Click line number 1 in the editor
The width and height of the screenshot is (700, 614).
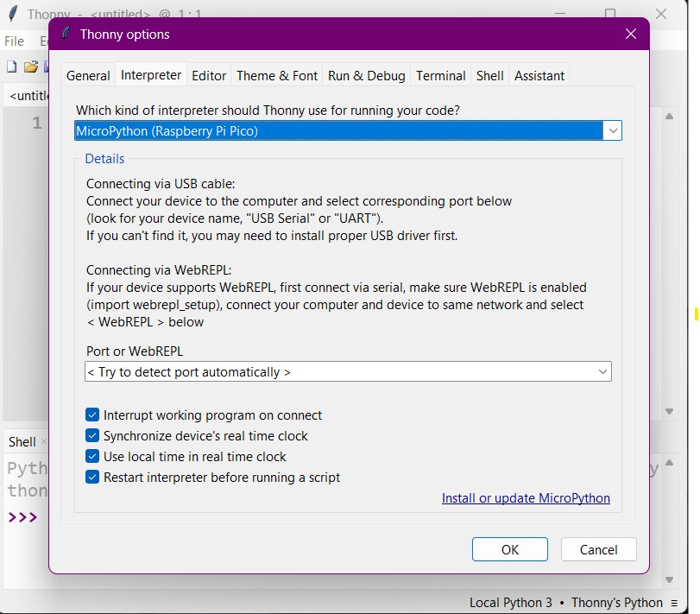click(x=37, y=123)
